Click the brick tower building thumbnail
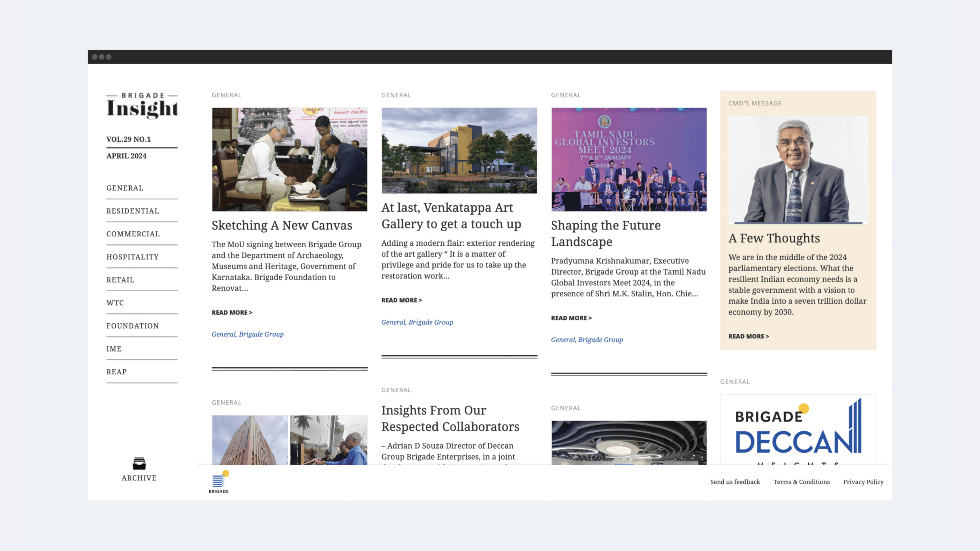This screenshot has height=551, width=980. (250, 440)
